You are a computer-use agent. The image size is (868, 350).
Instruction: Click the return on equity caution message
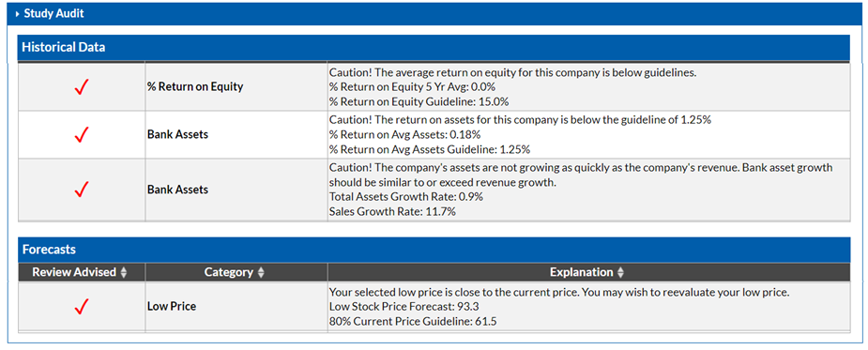512,72
